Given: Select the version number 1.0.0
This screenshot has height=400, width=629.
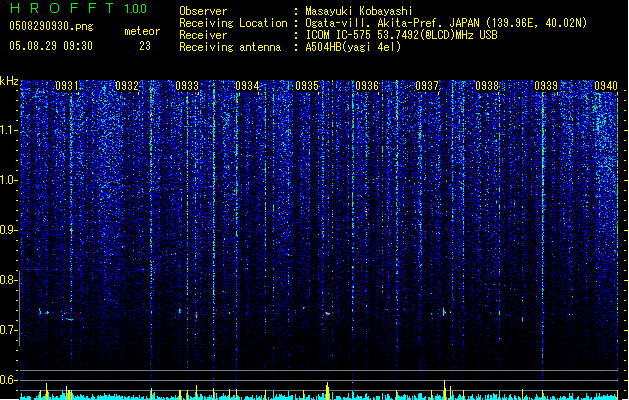Looking at the screenshot, I should tap(136, 9).
